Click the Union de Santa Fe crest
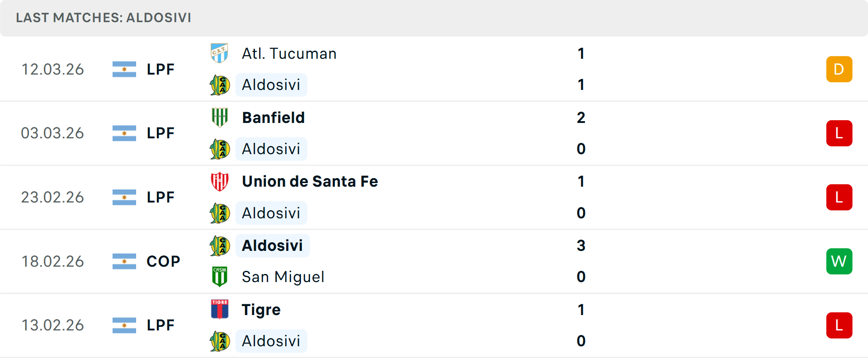The height and width of the screenshot is (358, 868). pyautogui.click(x=220, y=182)
